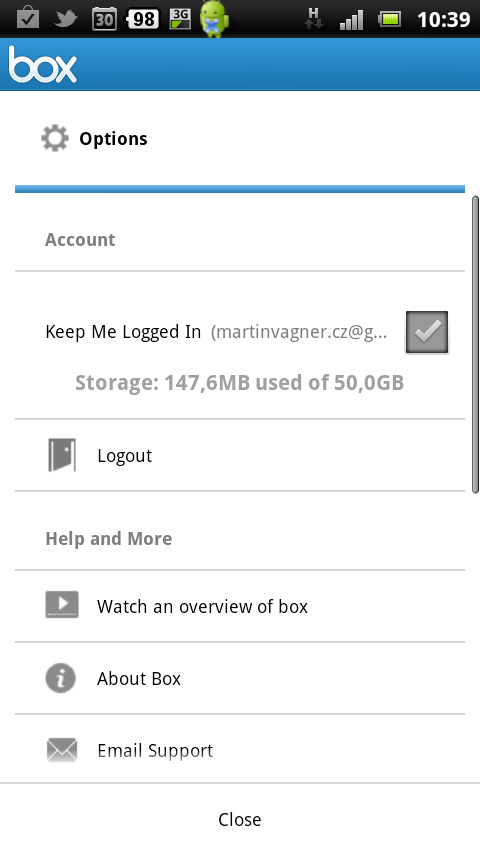Toggle Keep Me Logged In checkbox
480x854 pixels.
coord(427,332)
